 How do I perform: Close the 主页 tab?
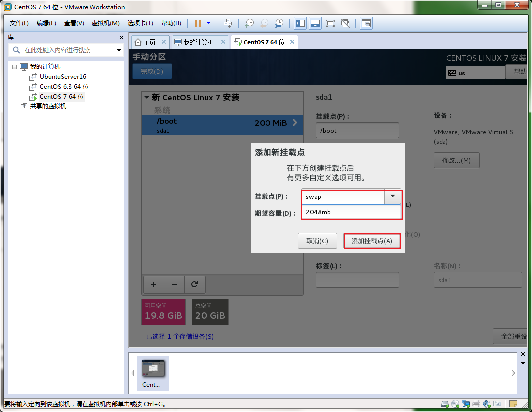(x=164, y=42)
